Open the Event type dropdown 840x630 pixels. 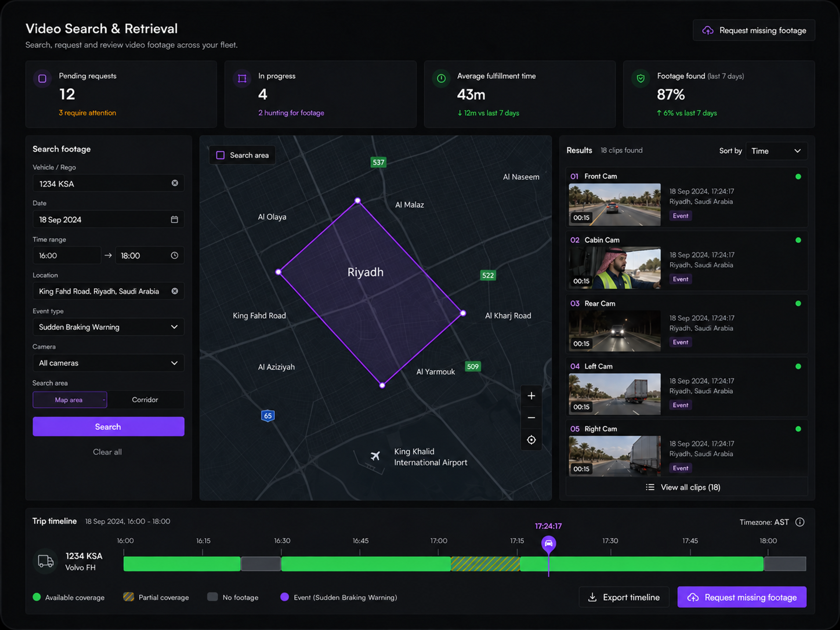[108, 327]
